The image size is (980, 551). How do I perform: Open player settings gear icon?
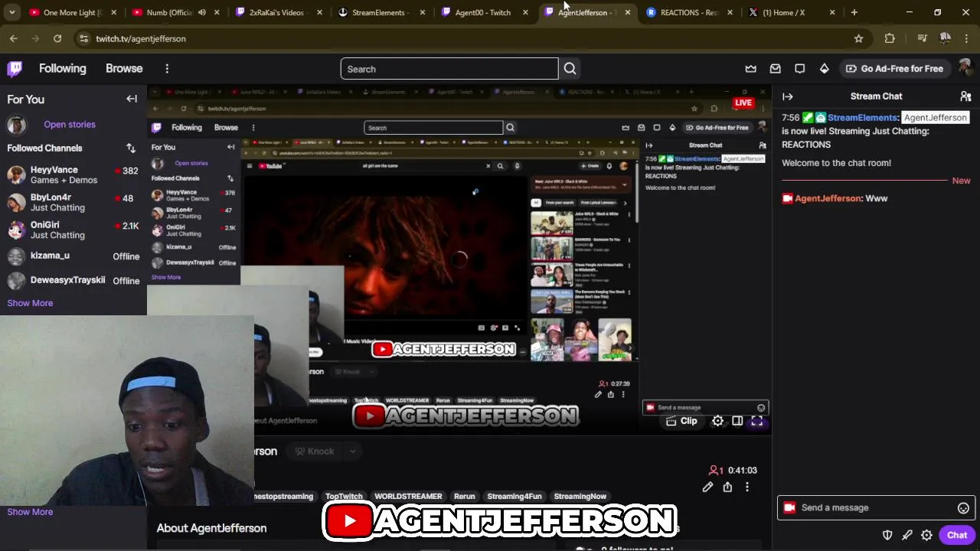click(x=717, y=421)
